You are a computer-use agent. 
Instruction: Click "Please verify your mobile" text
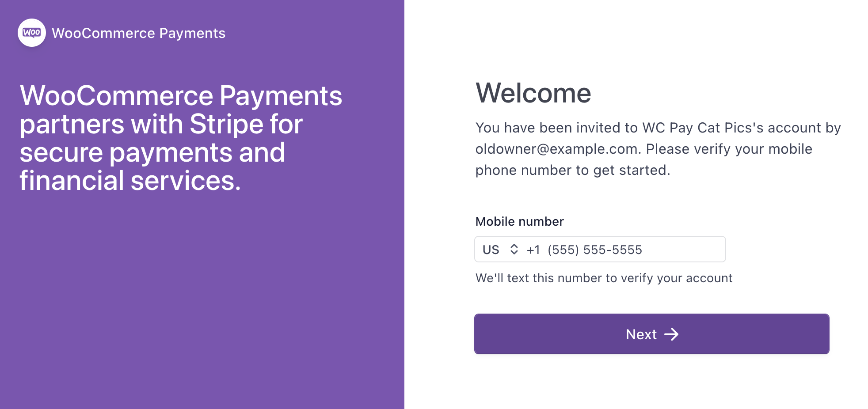(x=729, y=149)
